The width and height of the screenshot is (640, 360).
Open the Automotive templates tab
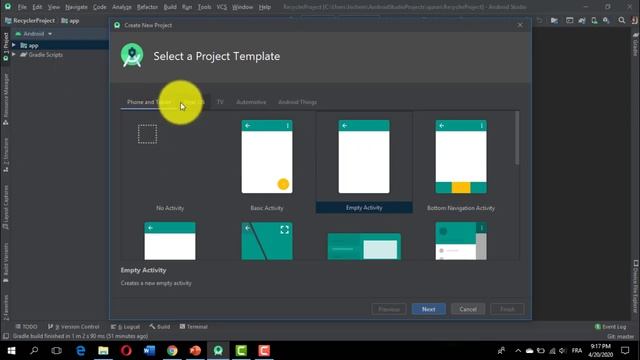click(251, 102)
